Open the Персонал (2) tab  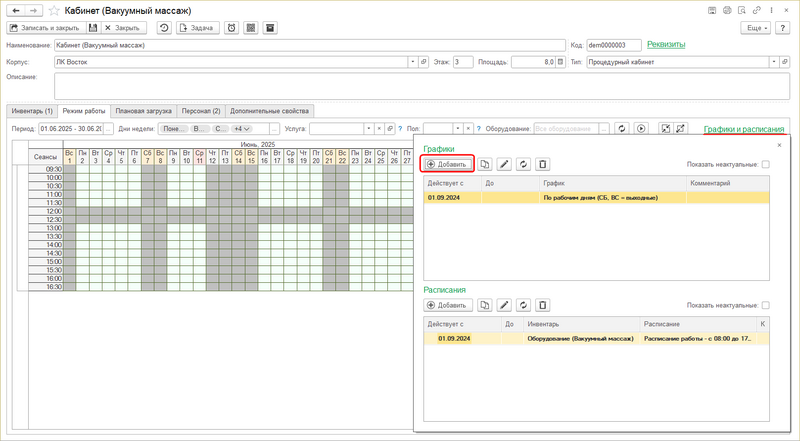201,110
